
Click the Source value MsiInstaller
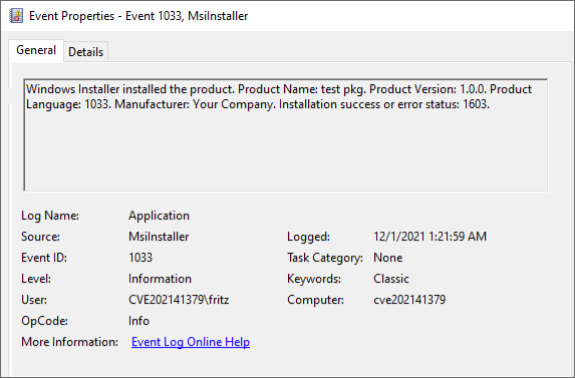point(158,236)
